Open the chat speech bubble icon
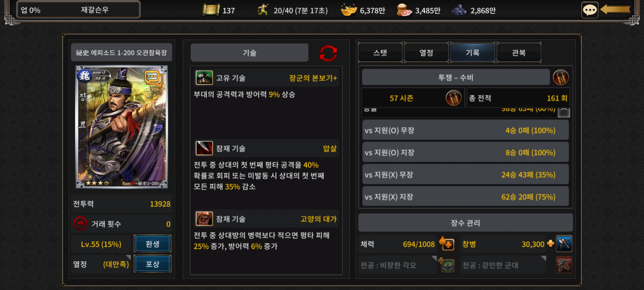 click(590, 10)
